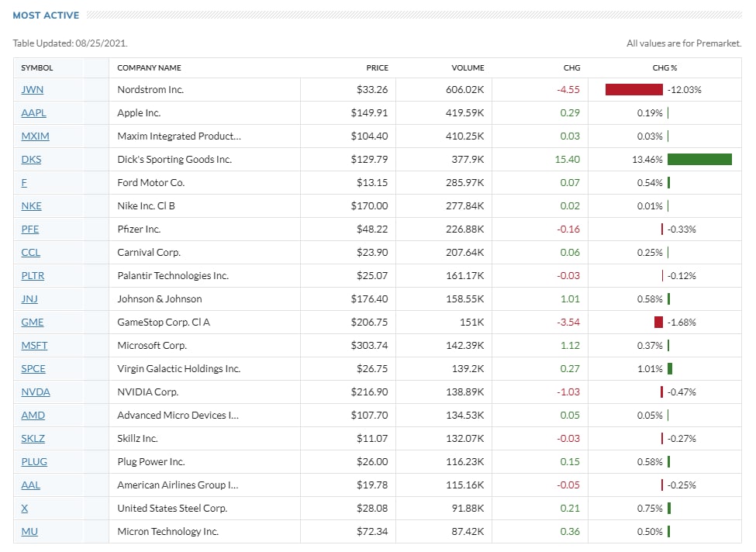Click the $206.75 price for GameStop
This screenshot has width=756, height=552.
click(x=369, y=322)
